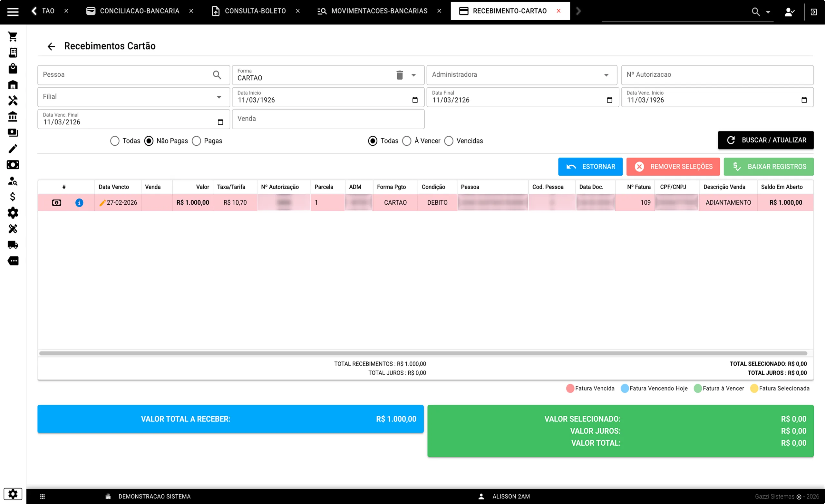Switch to the CONCILIACAO-BANCARIA tab
Screen dimensions: 825x504
point(139,11)
